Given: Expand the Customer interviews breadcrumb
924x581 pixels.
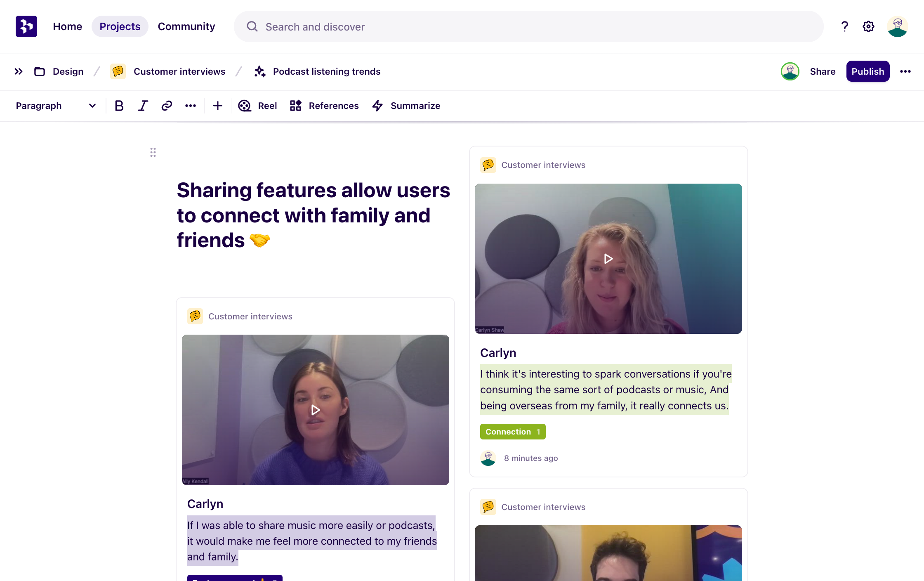Looking at the screenshot, I should (179, 71).
